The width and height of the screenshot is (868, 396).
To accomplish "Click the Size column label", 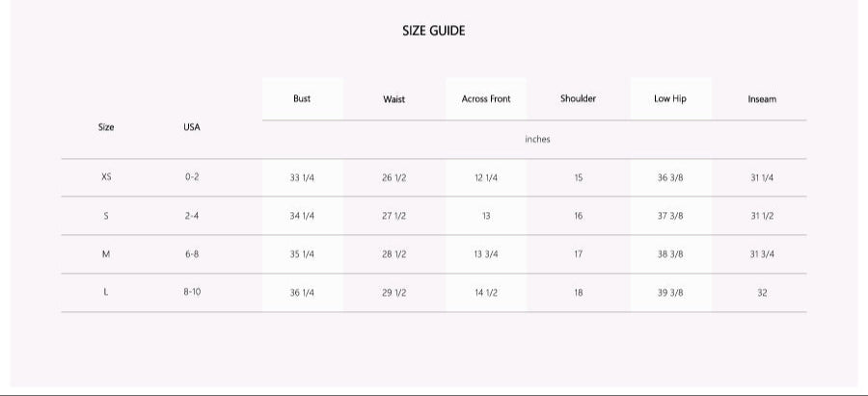I will tap(106, 127).
